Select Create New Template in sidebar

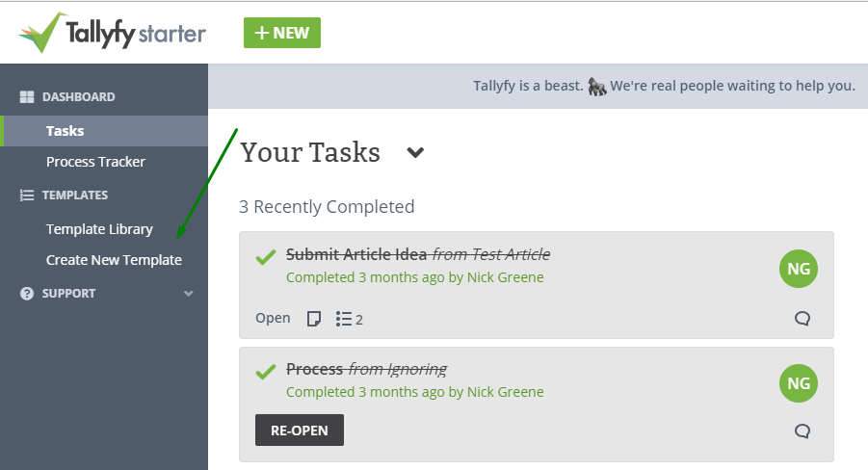pos(114,260)
